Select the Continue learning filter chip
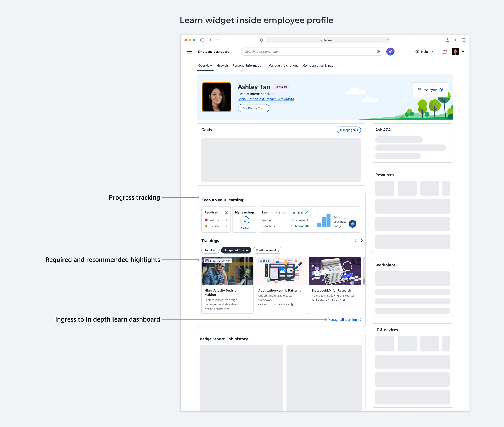Image resolution: width=504 pixels, height=427 pixels. tap(267, 250)
